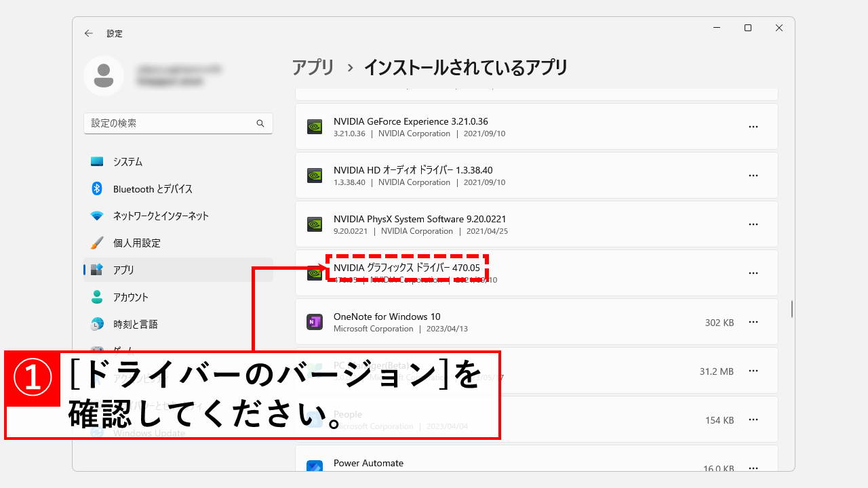Open more options for NVIDIA HD オーディオ ドライバー
Screen dimensions: 868x488
point(753,176)
